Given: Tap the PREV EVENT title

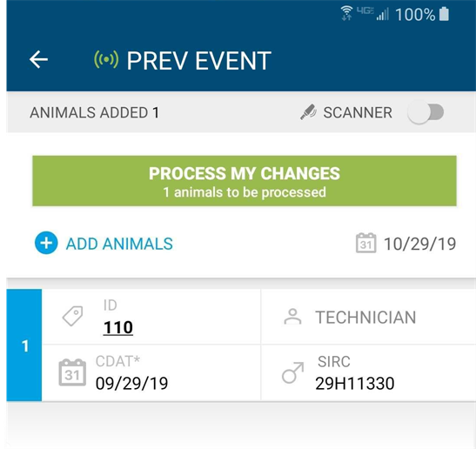Looking at the screenshot, I should (198, 61).
